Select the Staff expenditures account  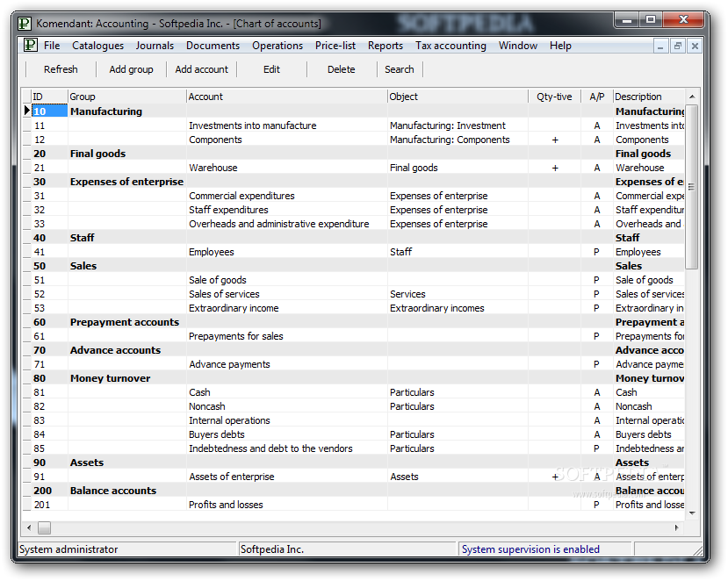tap(287, 210)
